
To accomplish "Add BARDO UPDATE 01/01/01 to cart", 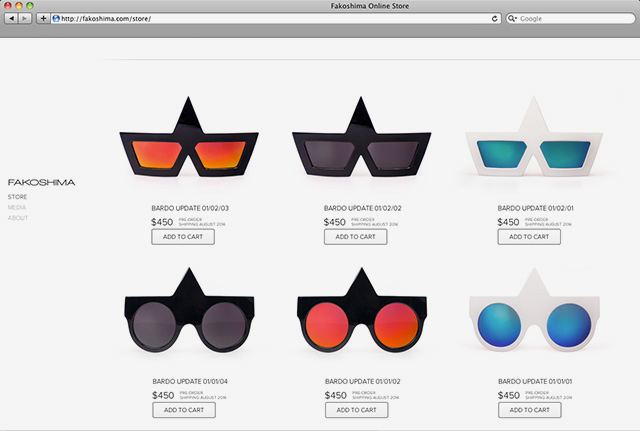I will click(x=529, y=410).
